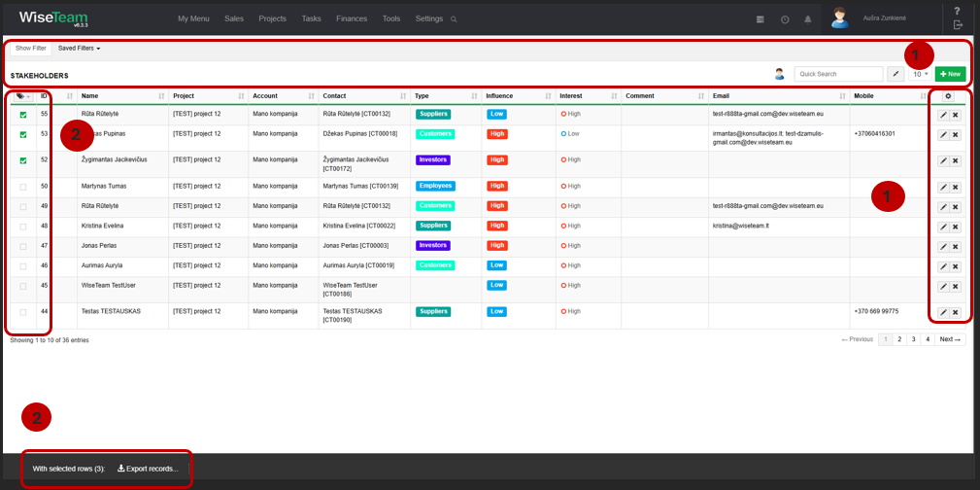Click the clear search brush icon
This screenshot has height=490, width=980.
coord(895,74)
